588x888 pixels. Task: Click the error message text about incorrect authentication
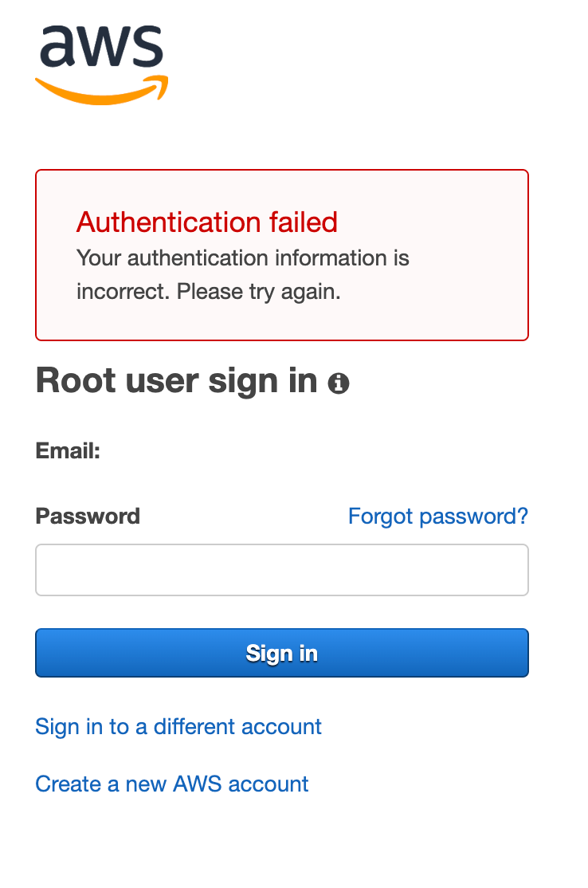pyautogui.click(x=243, y=274)
